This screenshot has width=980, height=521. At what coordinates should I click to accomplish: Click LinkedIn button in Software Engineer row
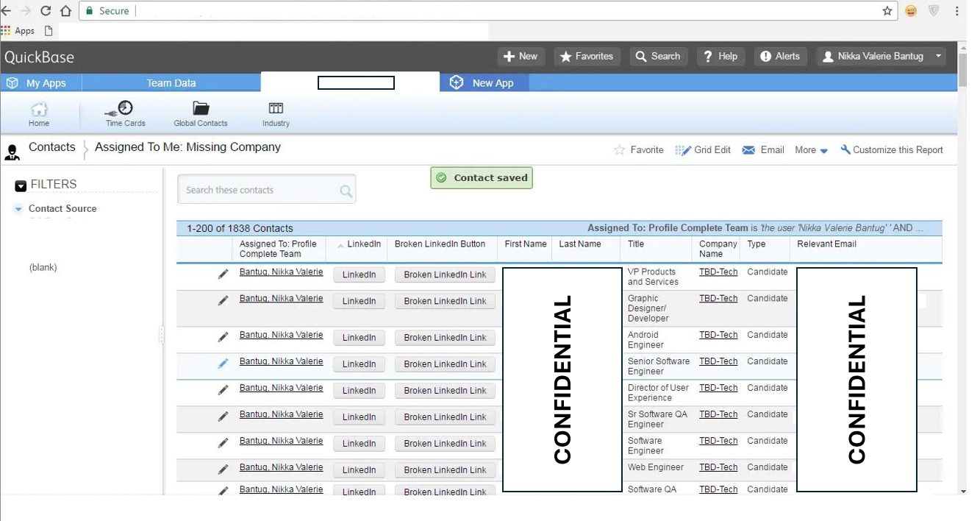tap(359, 444)
